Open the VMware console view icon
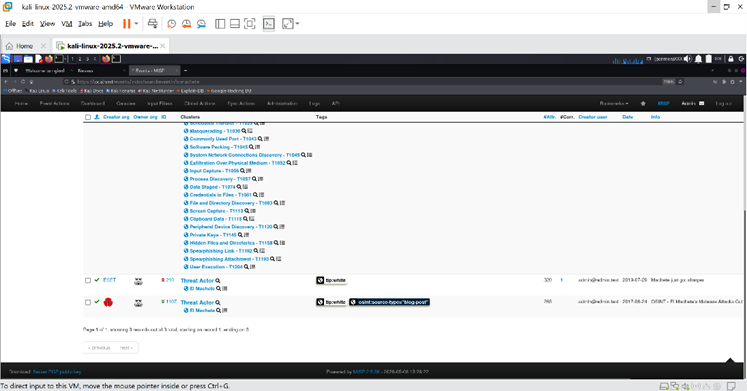This screenshot has height=391, width=747. point(269,24)
